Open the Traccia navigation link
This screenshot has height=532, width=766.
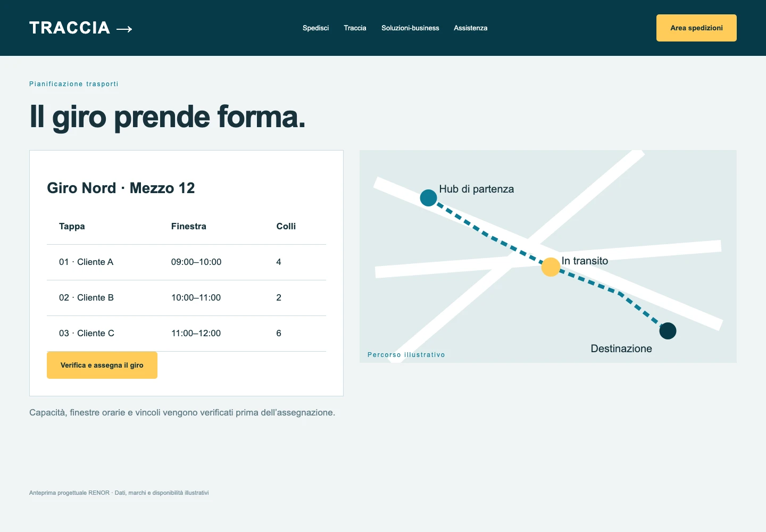(355, 28)
